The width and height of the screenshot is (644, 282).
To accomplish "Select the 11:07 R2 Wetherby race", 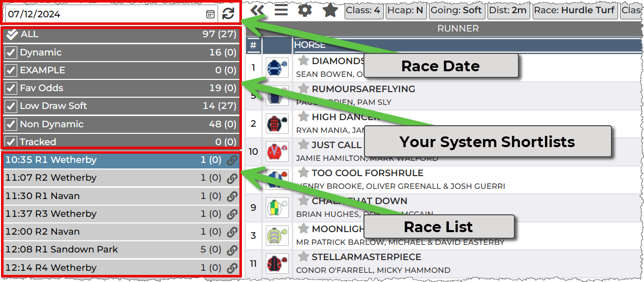I will (x=121, y=178).
